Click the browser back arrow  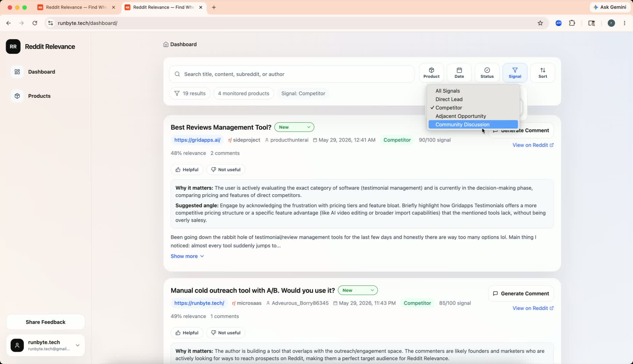click(x=8, y=23)
